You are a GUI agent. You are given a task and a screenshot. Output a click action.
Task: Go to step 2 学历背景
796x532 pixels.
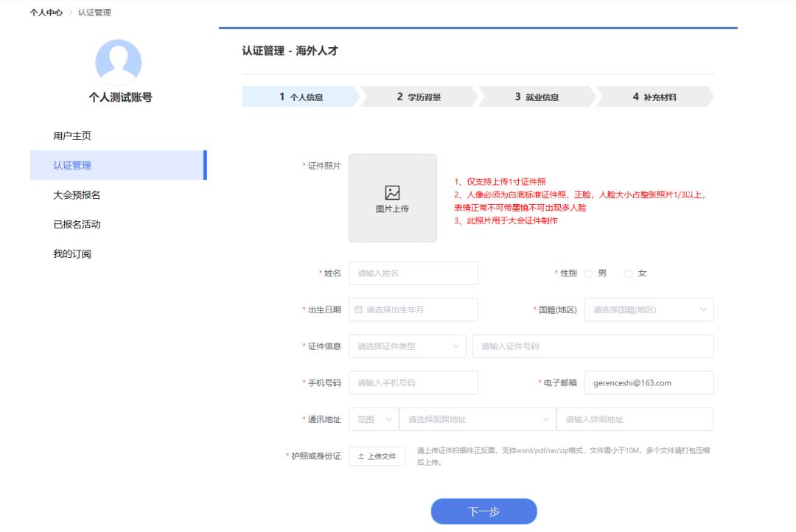pyautogui.click(x=419, y=97)
